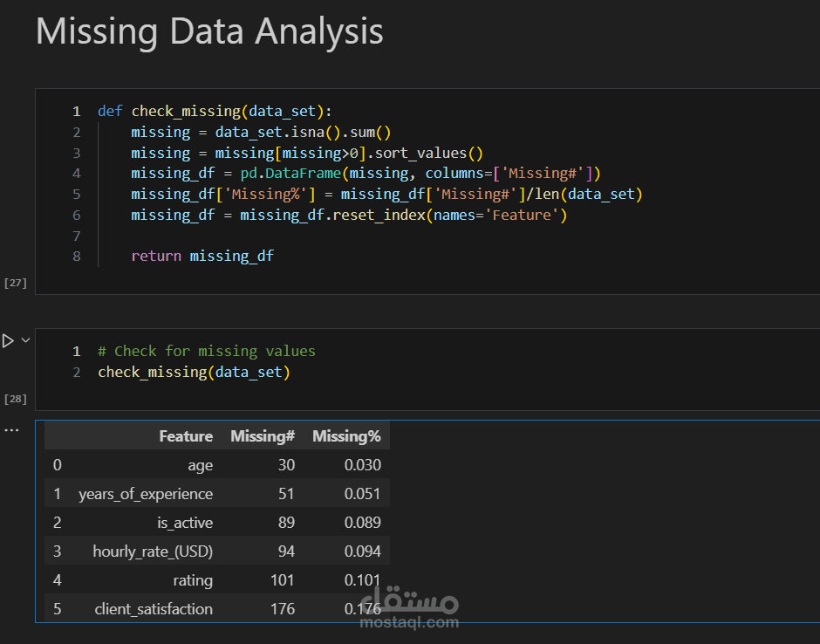Click Missing% value 0.030

coord(362,465)
